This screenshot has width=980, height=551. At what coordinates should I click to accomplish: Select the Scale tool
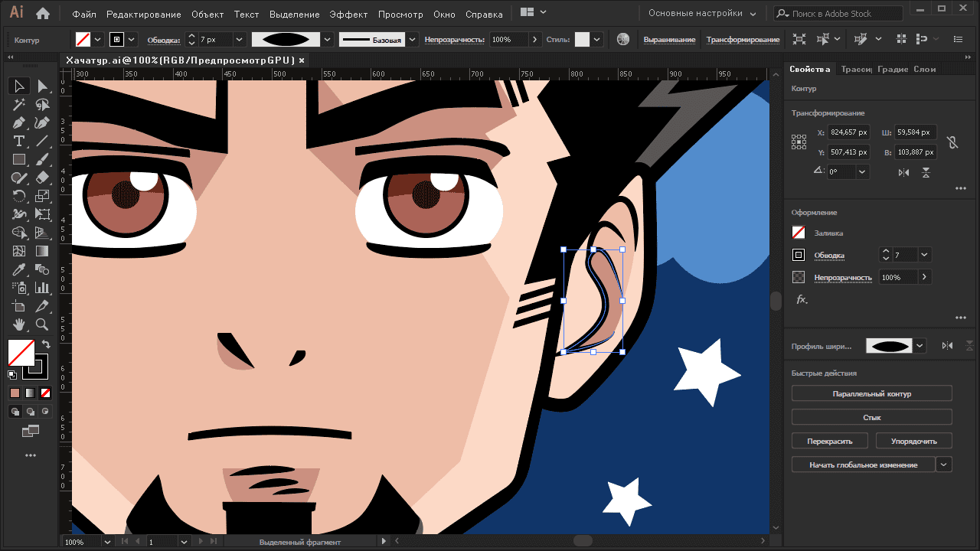point(42,197)
